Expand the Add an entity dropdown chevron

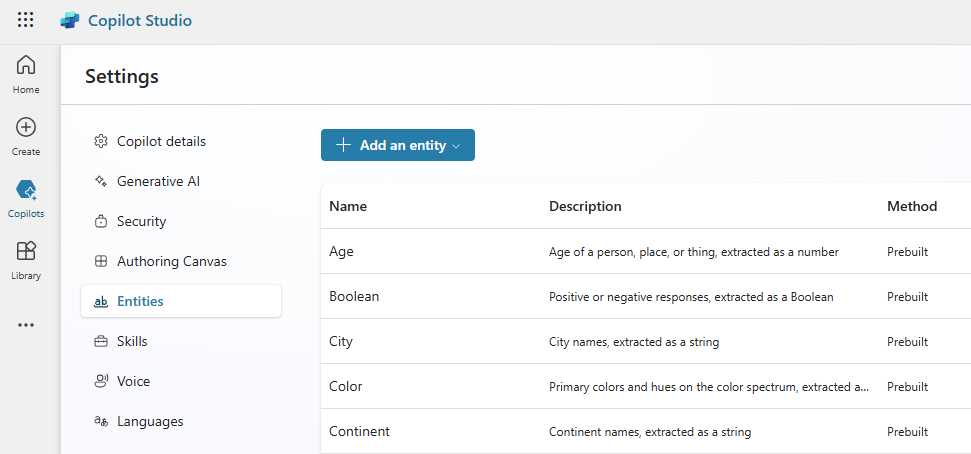point(456,146)
